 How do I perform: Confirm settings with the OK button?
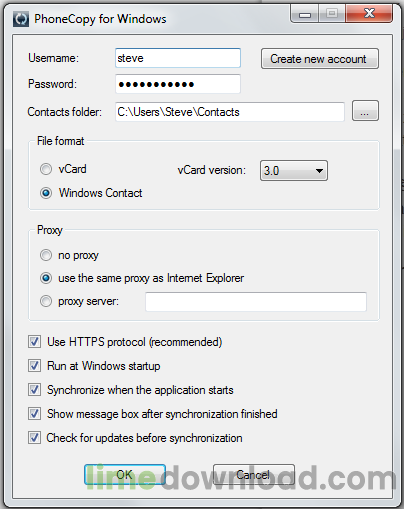[125, 474]
